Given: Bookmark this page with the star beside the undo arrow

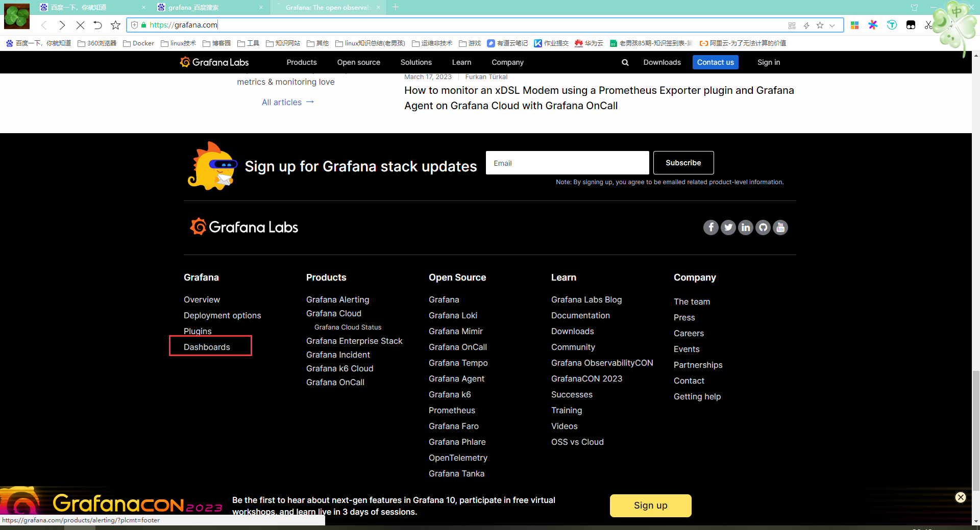Looking at the screenshot, I should tap(116, 25).
